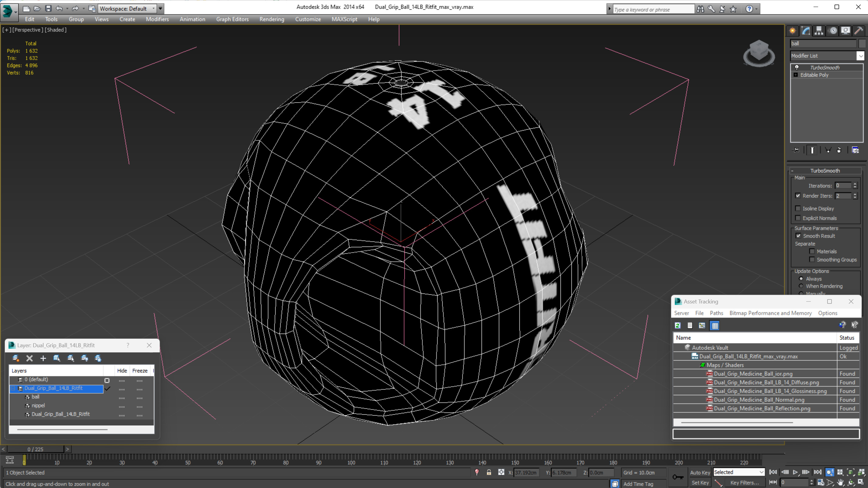Open the Key Filters dialog button
868x488 pixels.
coord(744,483)
